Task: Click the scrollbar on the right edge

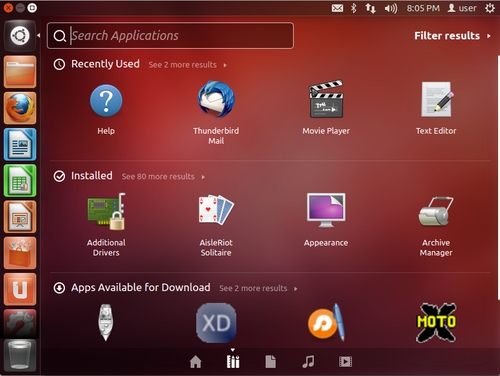Action: (x=498, y=177)
